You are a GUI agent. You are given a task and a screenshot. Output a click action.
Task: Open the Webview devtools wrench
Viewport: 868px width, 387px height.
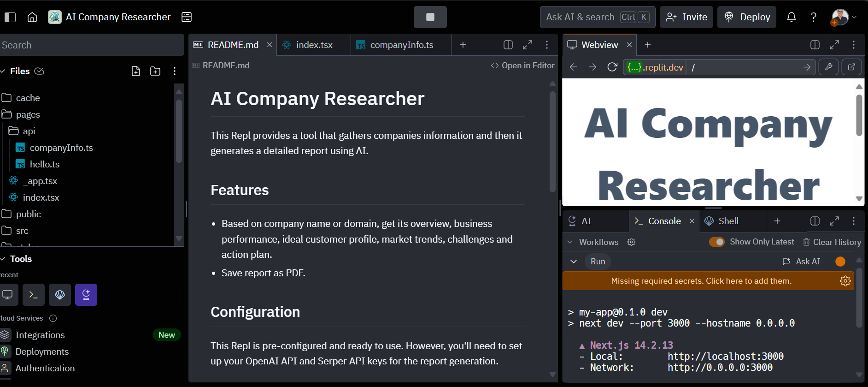tap(828, 67)
